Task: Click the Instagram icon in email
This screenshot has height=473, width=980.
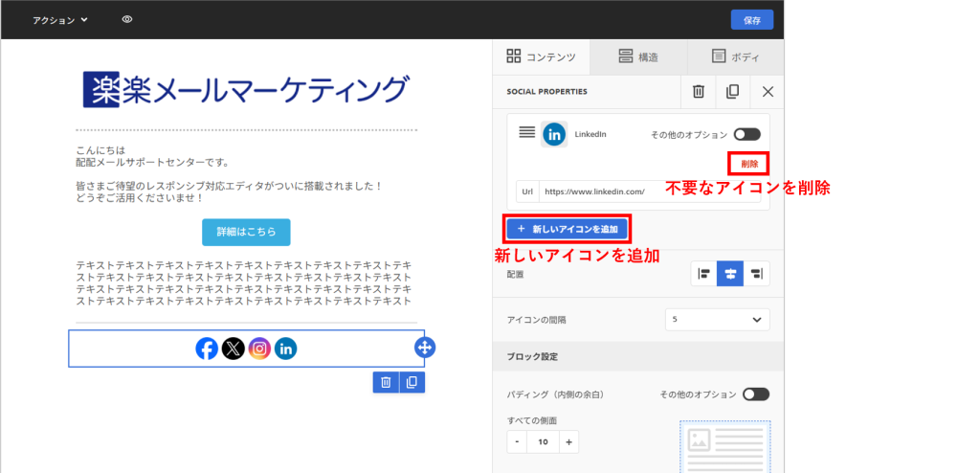Action: (x=259, y=349)
